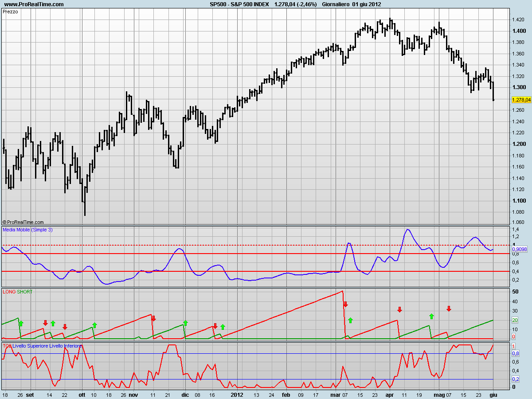Select the blue 0,8 level tag on the TCS axis
Image resolution: width=532 pixels, height=399 pixels.
[x=516, y=353]
